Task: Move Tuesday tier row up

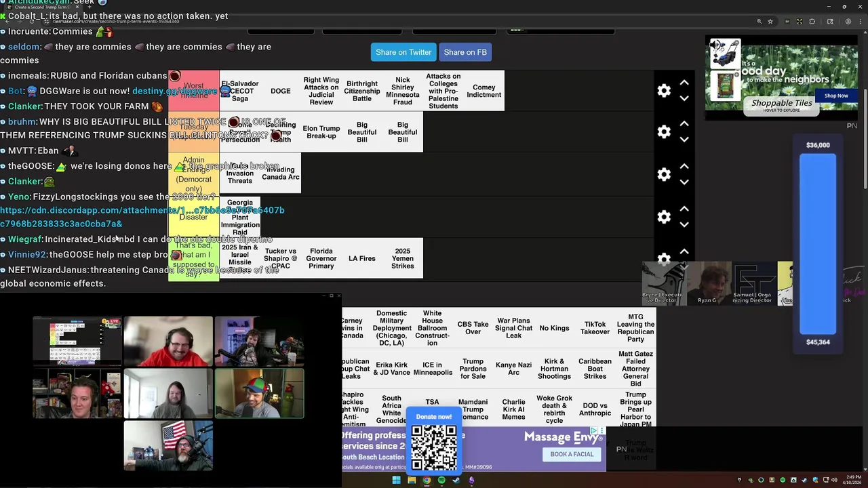Action: tap(684, 124)
